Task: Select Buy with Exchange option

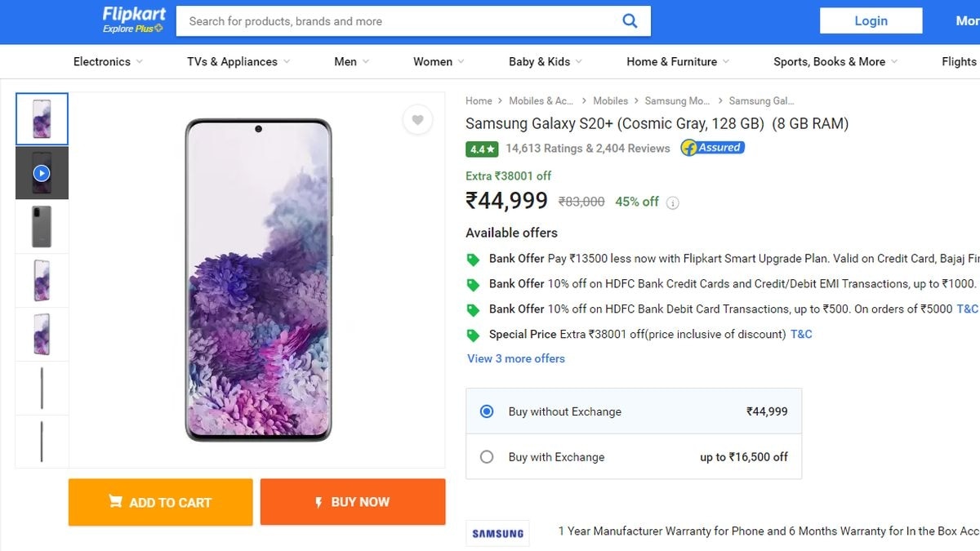Action: point(487,457)
